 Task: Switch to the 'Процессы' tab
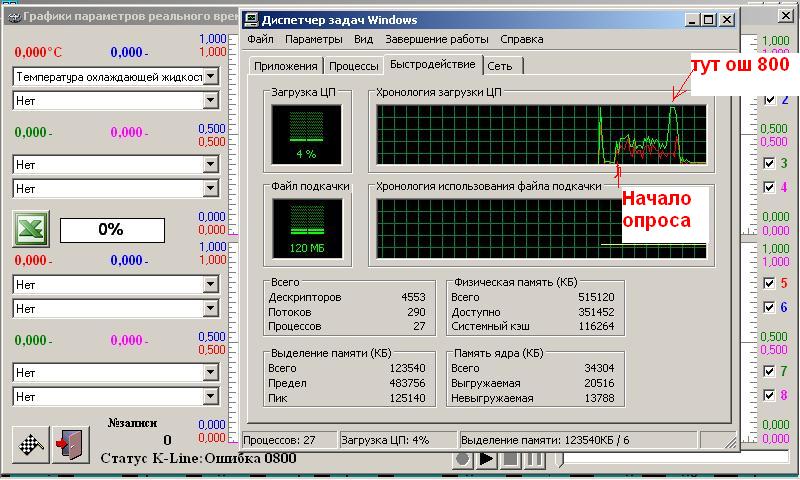coord(353,66)
